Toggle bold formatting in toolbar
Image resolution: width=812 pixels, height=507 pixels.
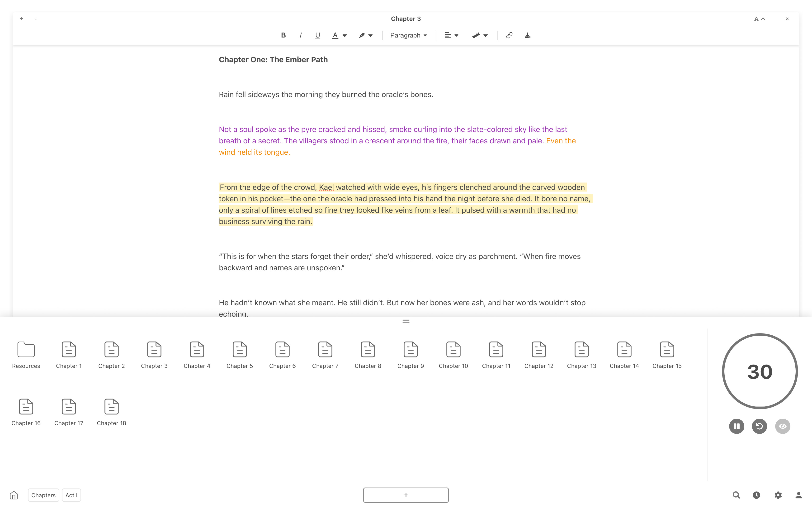click(283, 35)
